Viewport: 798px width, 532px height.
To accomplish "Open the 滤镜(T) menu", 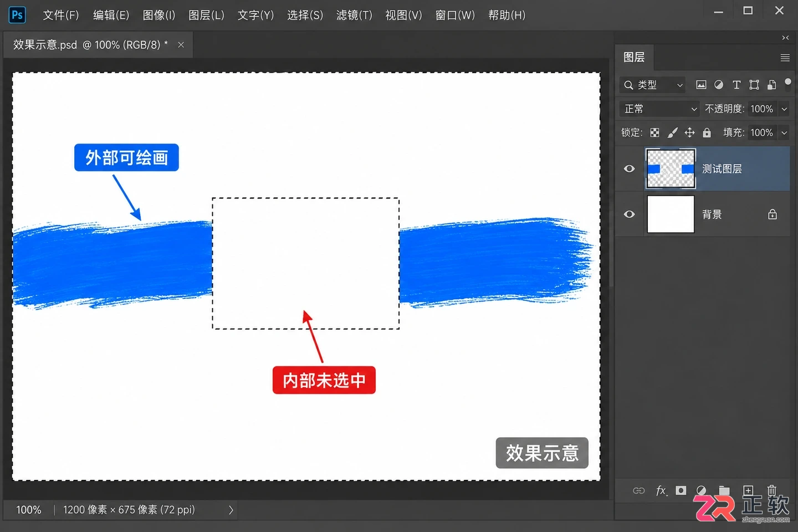I will coord(354,15).
